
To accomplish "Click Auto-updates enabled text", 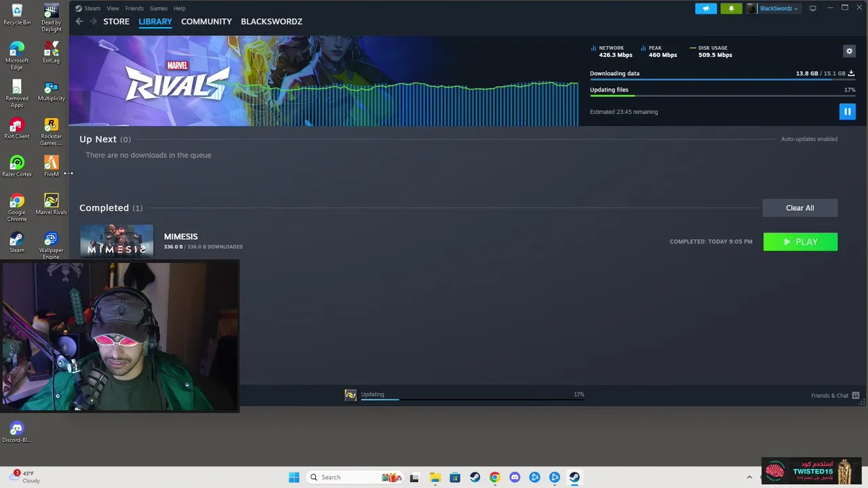I will tap(809, 139).
